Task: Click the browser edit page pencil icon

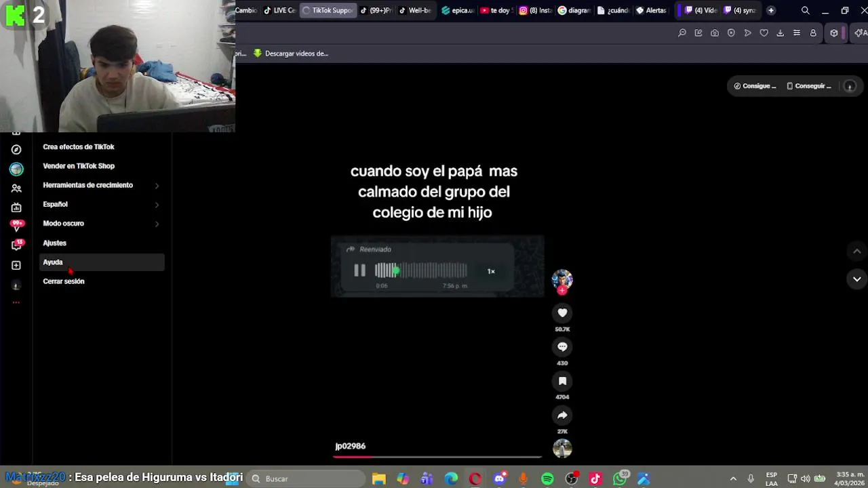Action: [698, 33]
